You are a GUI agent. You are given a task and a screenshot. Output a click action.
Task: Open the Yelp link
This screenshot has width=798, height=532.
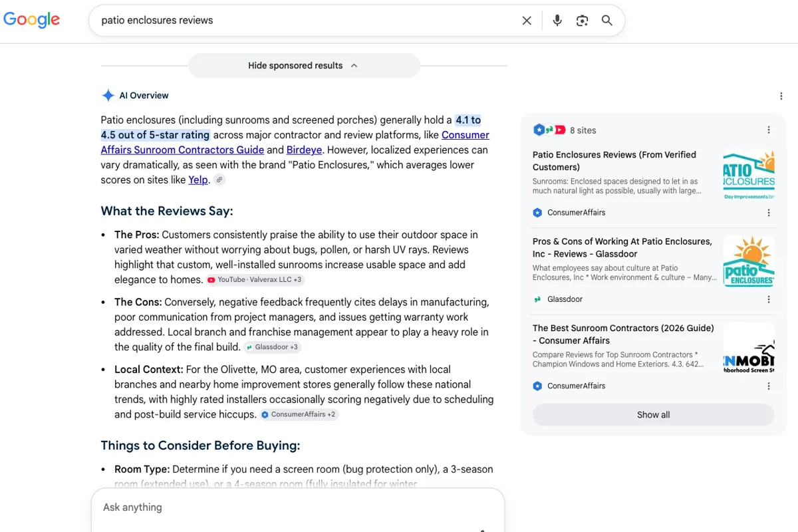pyautogui.click(x=198, y=180)
